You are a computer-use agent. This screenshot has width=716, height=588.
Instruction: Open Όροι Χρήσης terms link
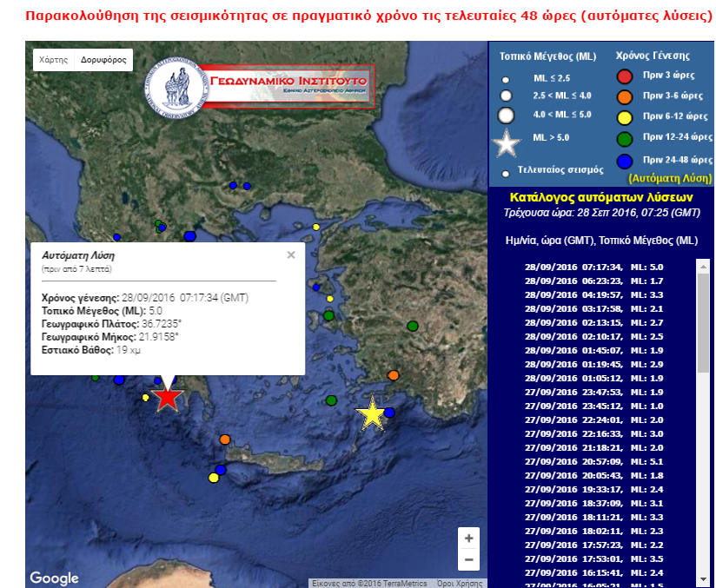460,584
